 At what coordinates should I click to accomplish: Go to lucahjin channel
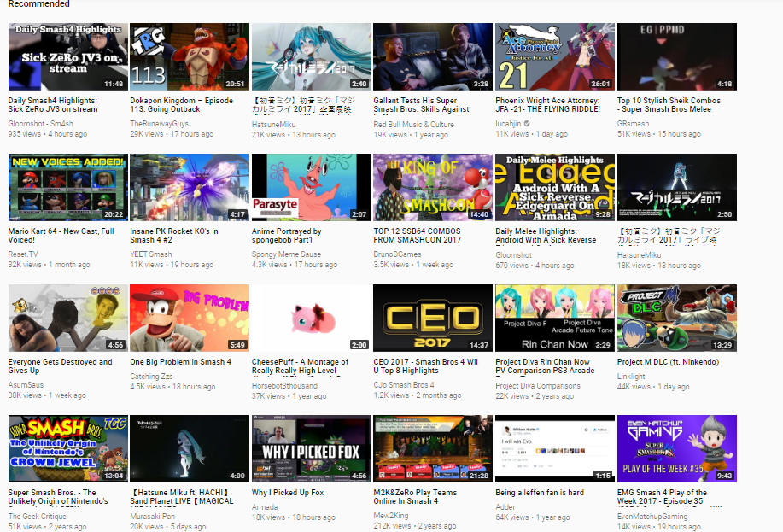508,123
